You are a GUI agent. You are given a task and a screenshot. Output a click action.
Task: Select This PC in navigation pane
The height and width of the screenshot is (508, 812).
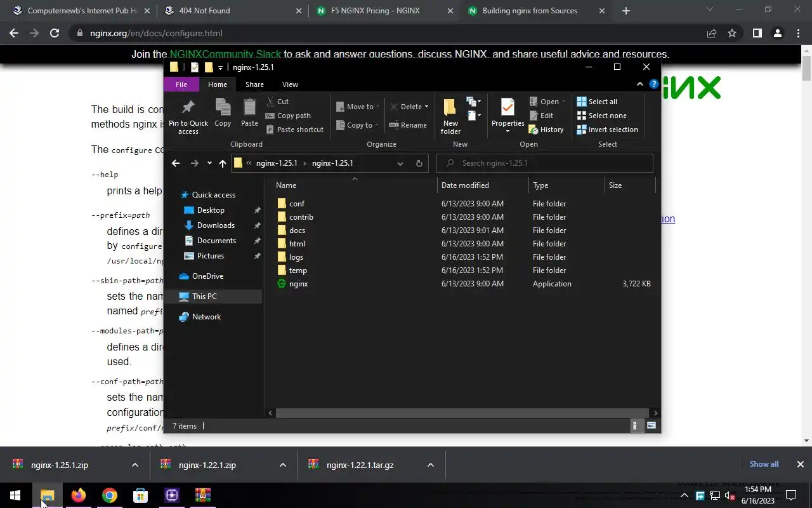point(204,297)
